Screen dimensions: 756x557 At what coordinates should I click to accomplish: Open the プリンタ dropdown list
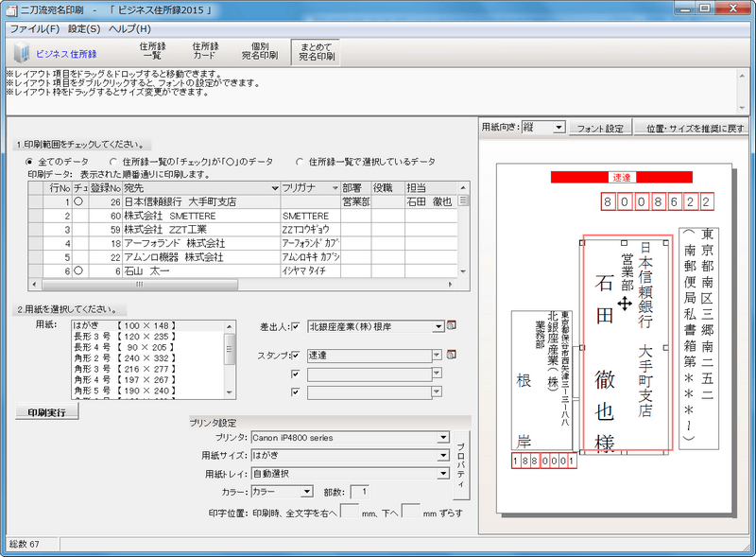point(439,438)
